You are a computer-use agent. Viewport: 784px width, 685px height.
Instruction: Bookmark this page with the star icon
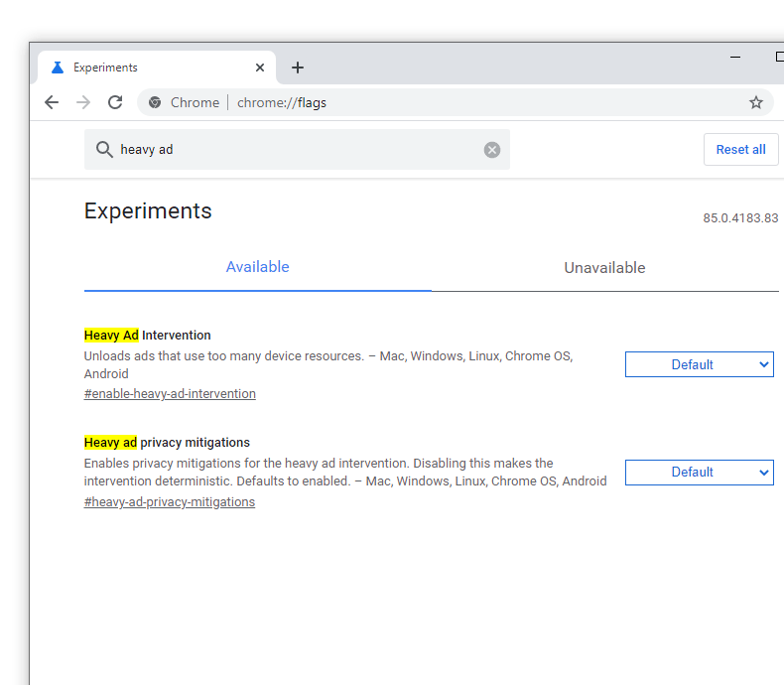pyautogui.click(x=755, y=102)
